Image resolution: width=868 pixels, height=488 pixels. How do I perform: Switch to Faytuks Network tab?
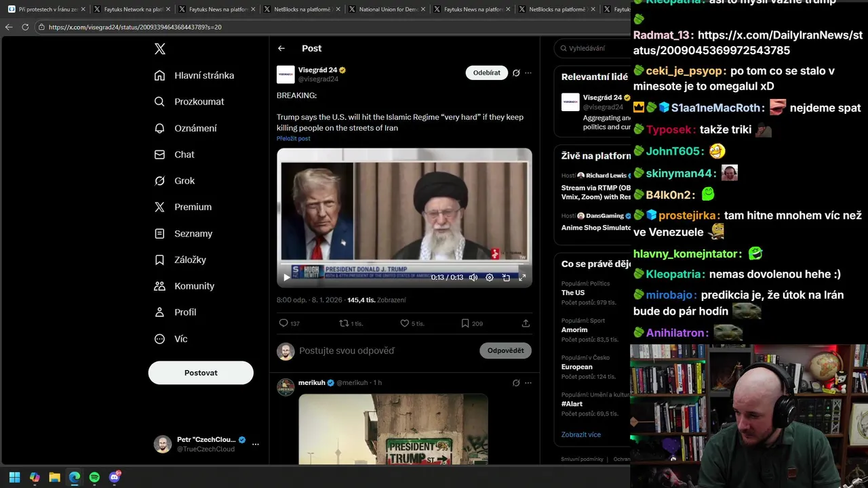tap(132, 9)
